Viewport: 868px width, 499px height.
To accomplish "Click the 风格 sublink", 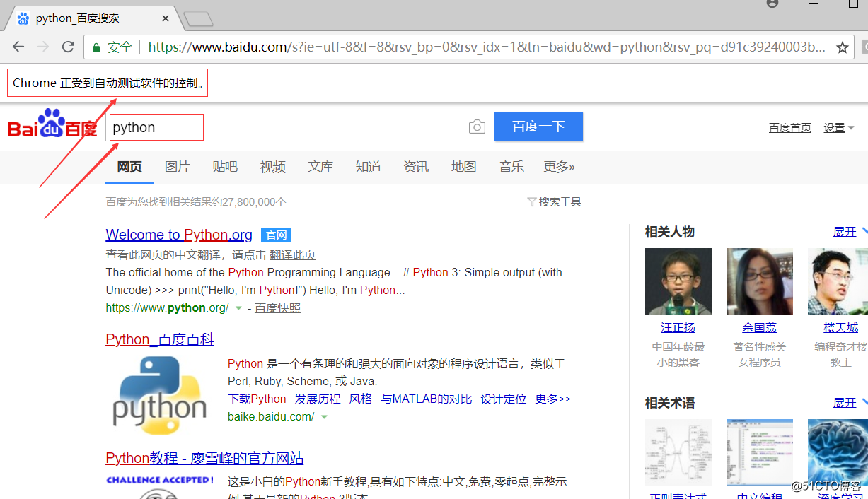I will (x=361, y=399).
